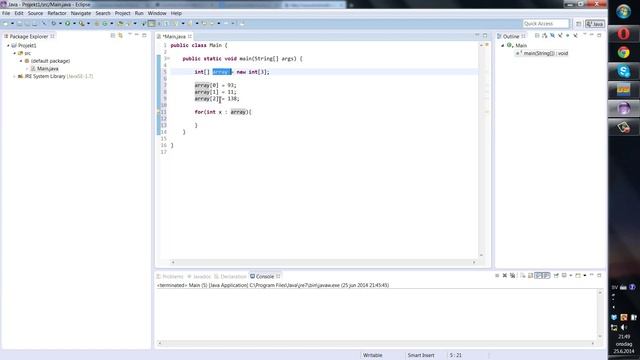This screenshot has height=360, width=640.
Task: Select the Java perspective button
Action: (x=595, y=24)
